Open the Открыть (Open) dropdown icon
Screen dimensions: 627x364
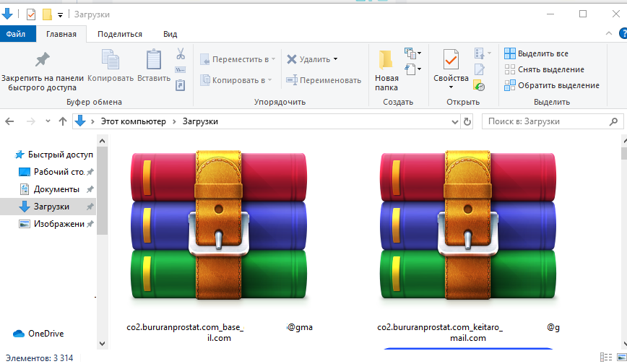[483, 53]
